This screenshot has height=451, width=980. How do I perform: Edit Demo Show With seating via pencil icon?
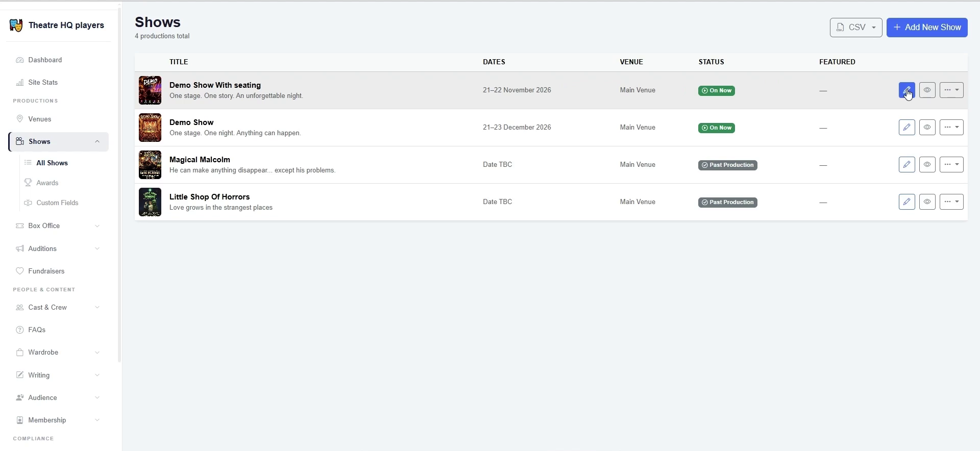coord(906,90)
